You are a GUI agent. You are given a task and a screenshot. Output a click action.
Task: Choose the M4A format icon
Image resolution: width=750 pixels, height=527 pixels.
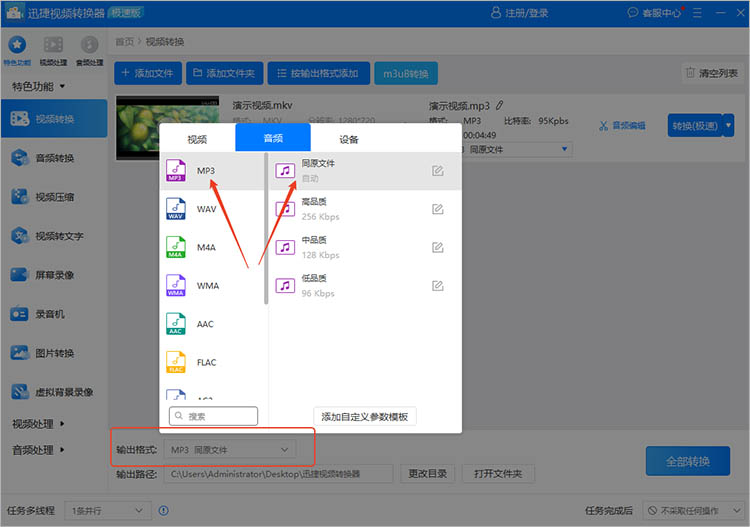click(x=176, y=247)
